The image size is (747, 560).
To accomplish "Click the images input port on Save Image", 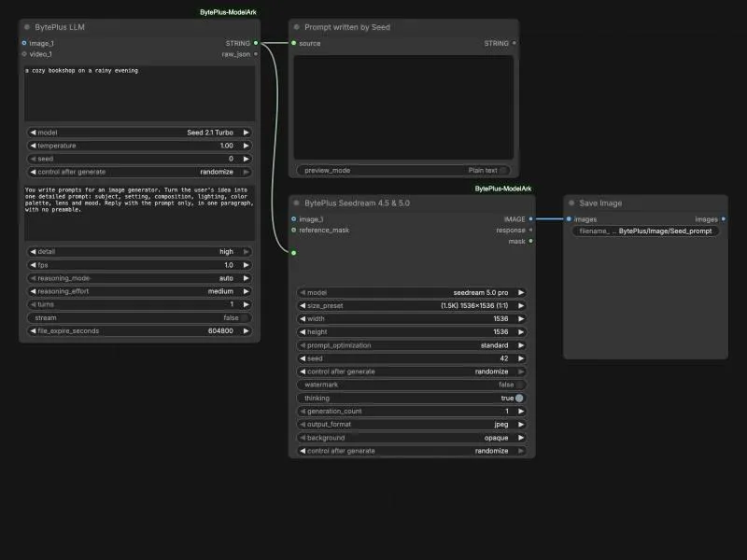I will click(569, 219).
